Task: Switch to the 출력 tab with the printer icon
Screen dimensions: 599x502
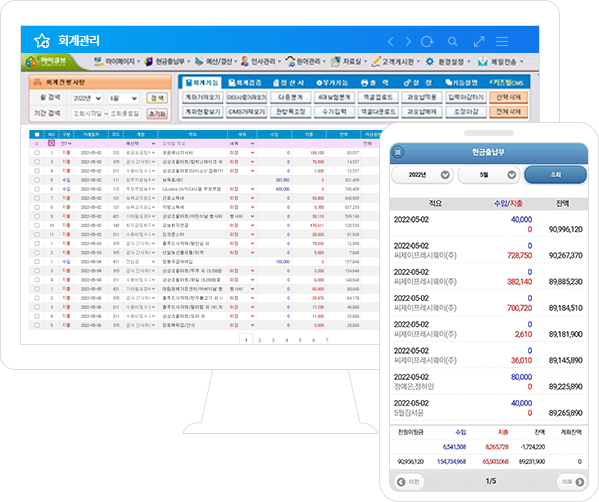Action: [375, 83]
